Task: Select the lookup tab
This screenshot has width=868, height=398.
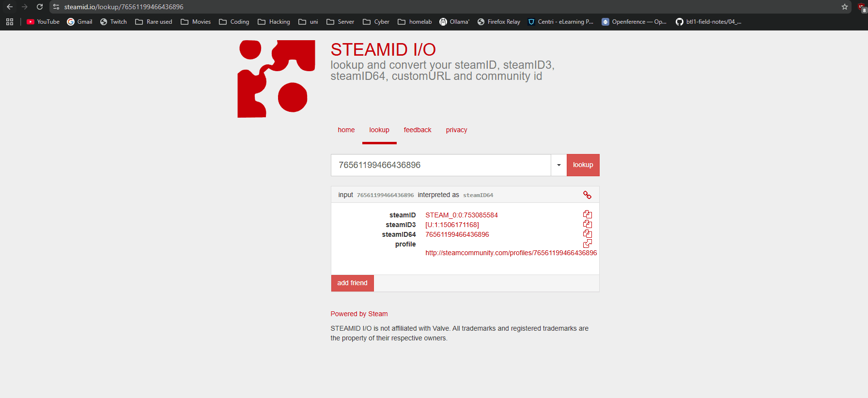Action: pos(379,130)
